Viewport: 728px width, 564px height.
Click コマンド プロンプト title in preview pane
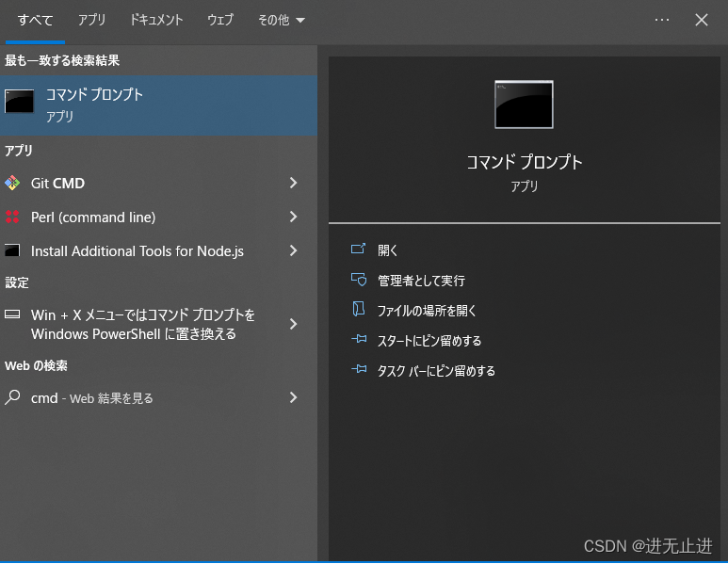[525, 163]
